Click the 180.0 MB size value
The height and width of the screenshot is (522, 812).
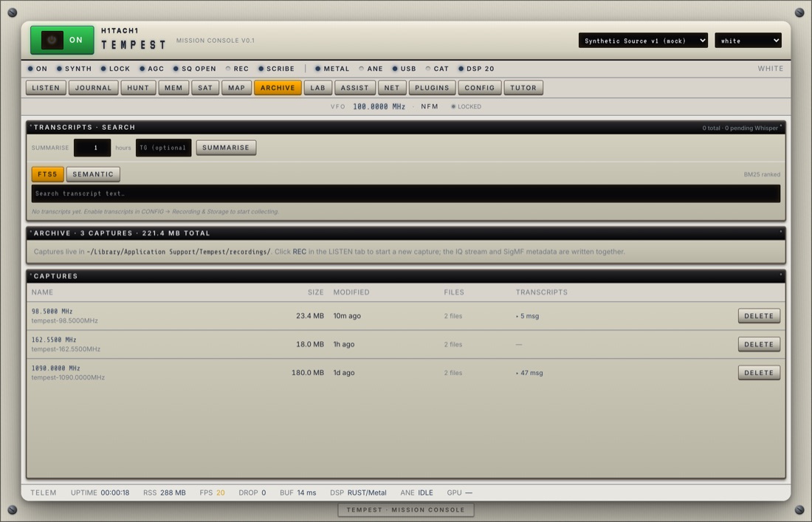[x=308, y=373]
